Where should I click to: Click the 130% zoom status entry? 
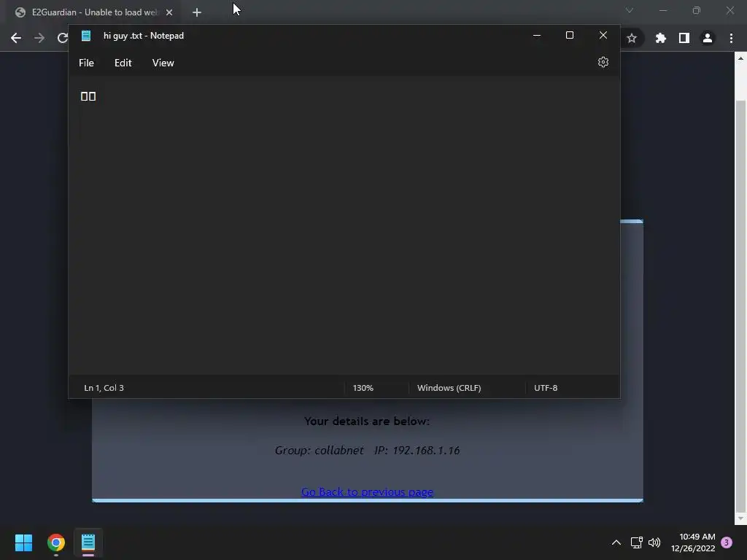click(363, 388)
